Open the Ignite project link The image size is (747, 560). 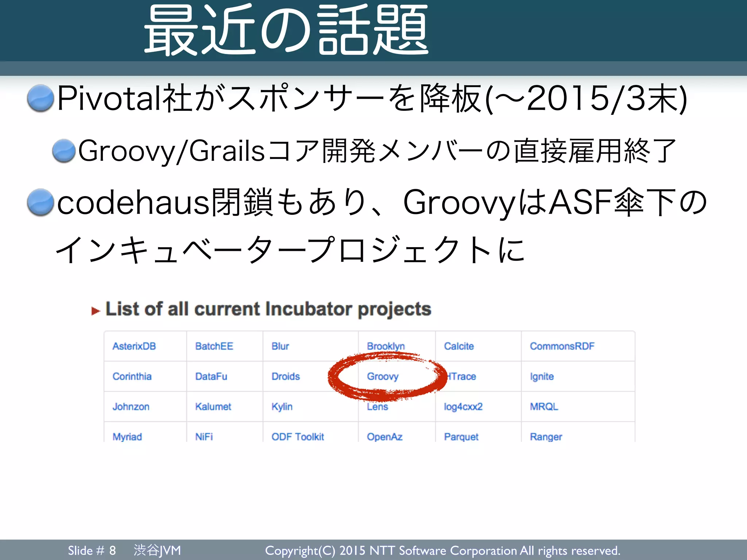(542, 377)
